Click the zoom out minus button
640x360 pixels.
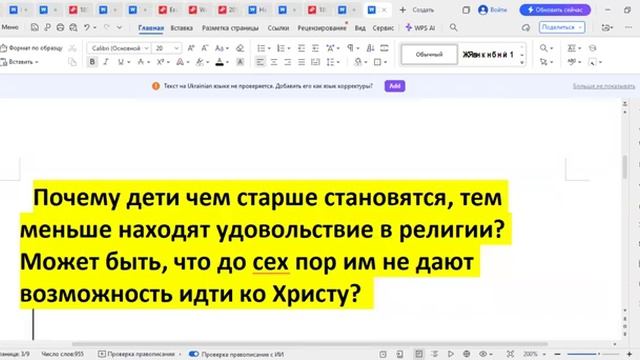click(557, 354)
